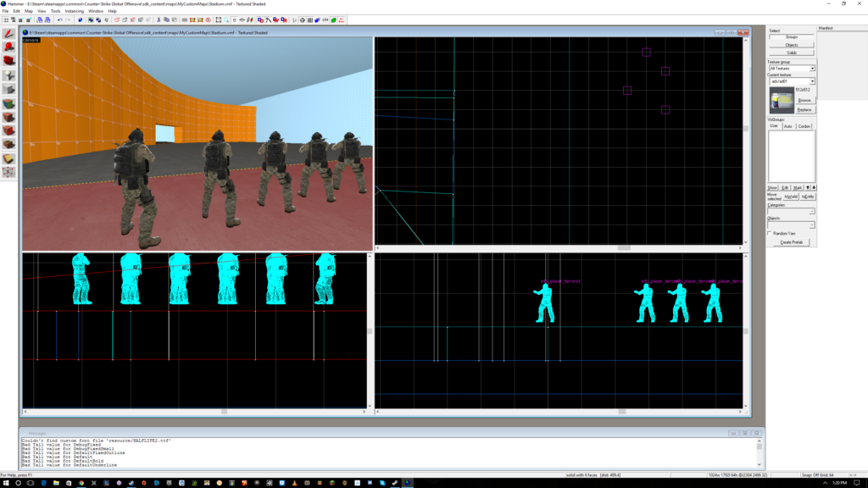Click the top 2D view horizontal scrollbar thumb
Screen dimensions: 868x488
point(624,248)
